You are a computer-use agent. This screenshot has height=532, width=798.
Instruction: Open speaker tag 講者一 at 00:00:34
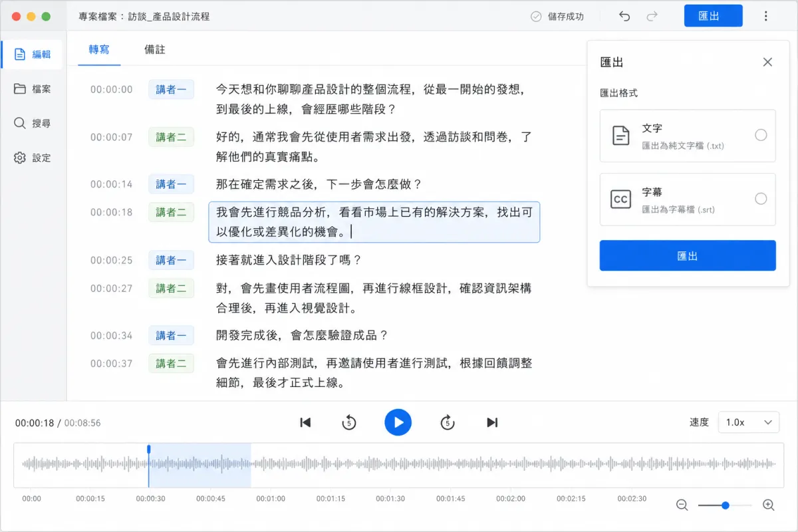[x=171, y=335]
